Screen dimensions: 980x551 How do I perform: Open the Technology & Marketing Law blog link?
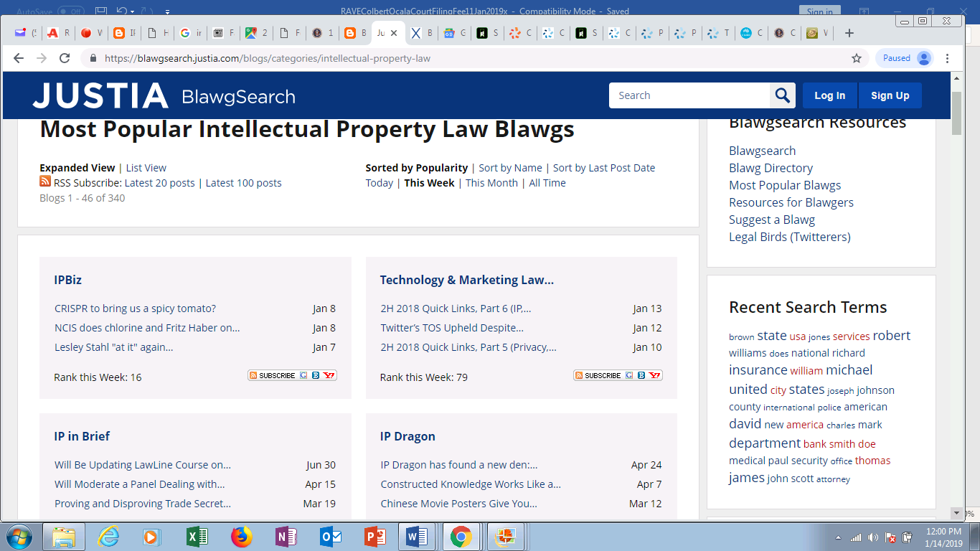(467, 280)
